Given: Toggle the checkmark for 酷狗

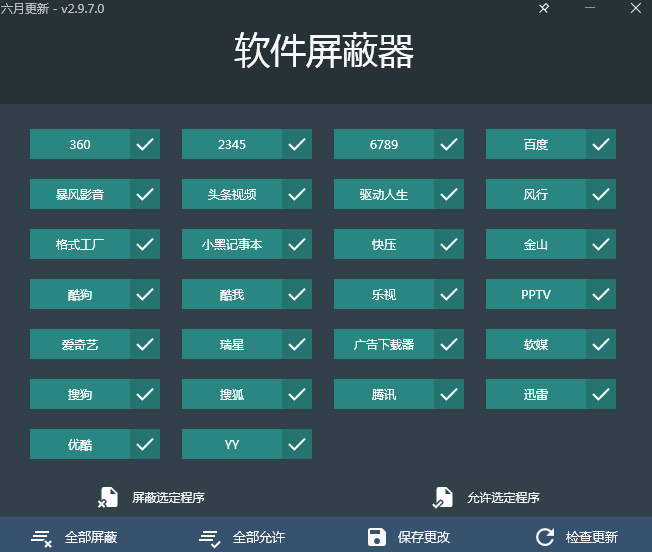Looking at the screenshot, I should pyautogui.click(x=145, y=294).
